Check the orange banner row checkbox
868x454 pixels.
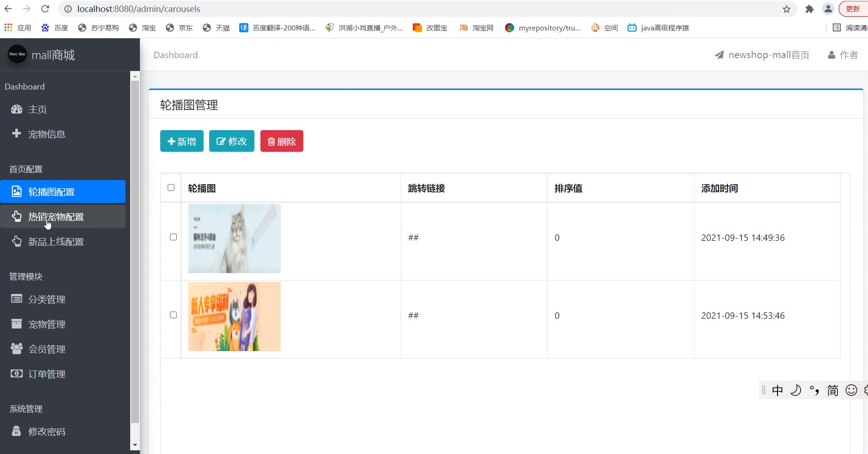point(174,315)
